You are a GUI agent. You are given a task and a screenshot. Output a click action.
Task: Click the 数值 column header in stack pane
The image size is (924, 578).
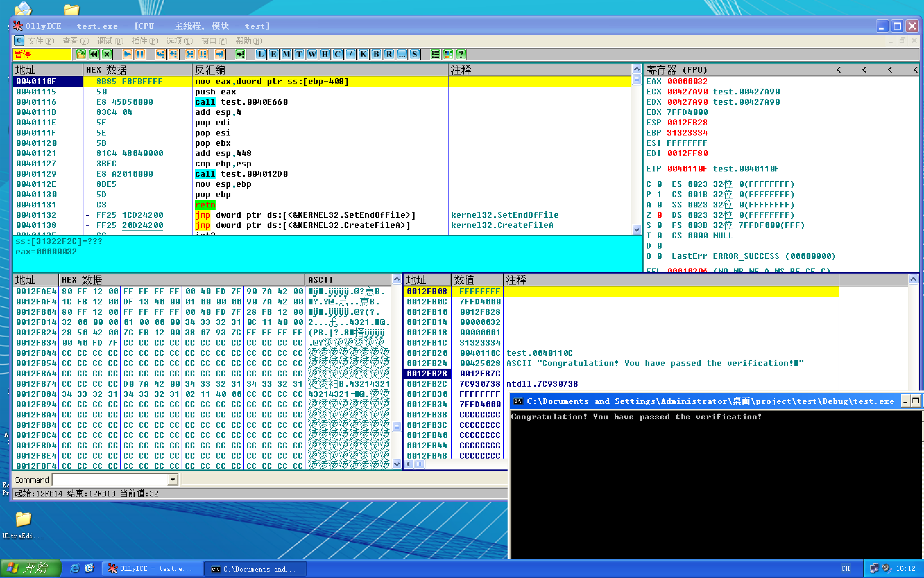point(477,280)
